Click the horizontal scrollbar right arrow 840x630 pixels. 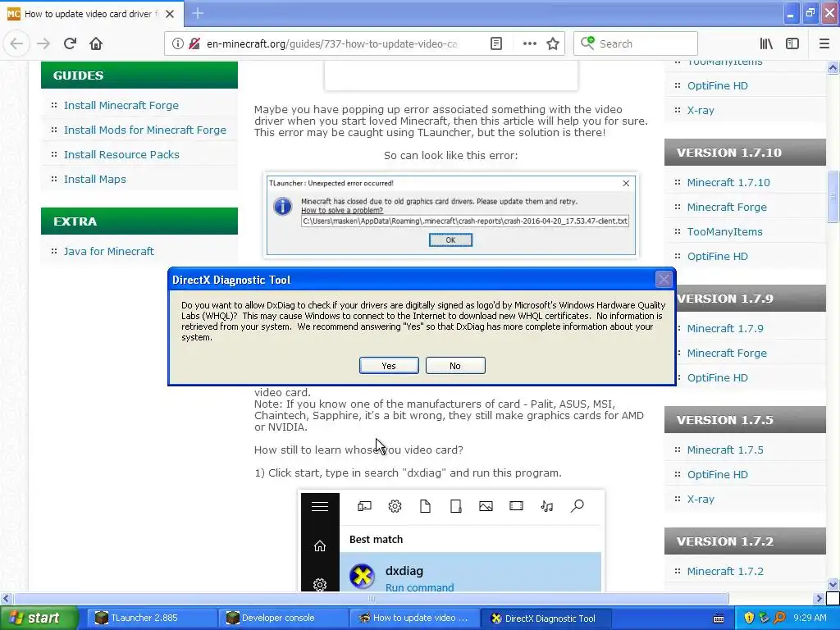pyautogui.click(x=819, y=598)
